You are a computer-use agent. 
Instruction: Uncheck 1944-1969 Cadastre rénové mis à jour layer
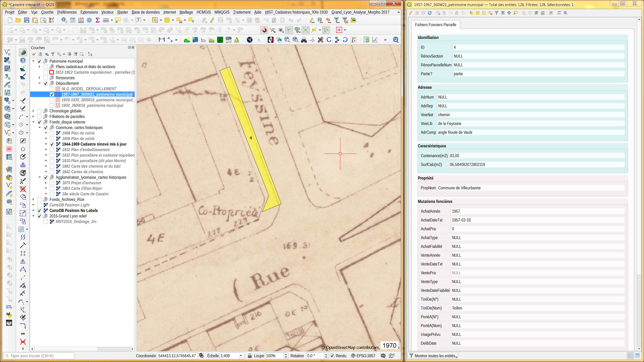(52, 144)
